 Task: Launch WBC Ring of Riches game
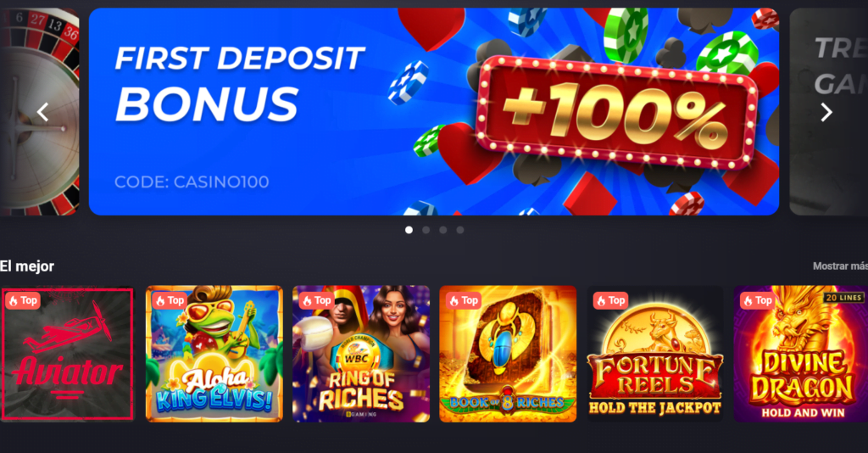(361, 354)
